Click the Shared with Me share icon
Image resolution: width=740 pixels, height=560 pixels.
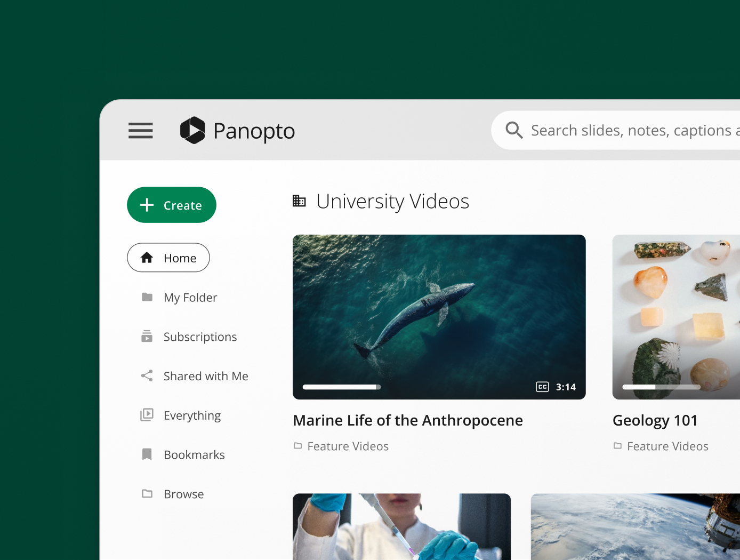tap(147, 376)
